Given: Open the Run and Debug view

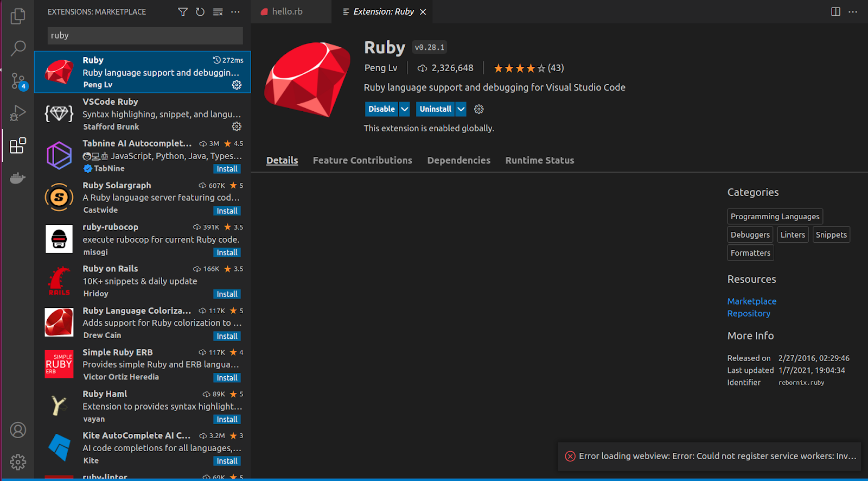Looking at the screenshot, I should pos(18,113).
